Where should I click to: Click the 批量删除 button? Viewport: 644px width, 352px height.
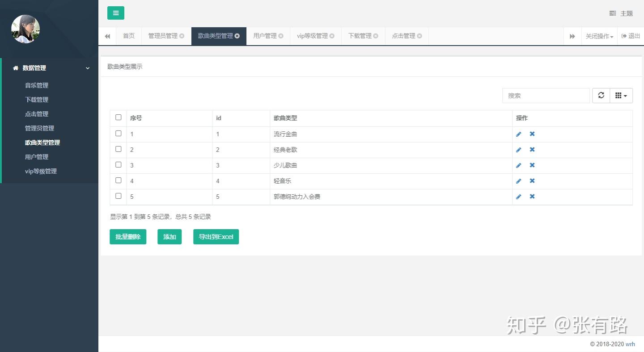[128, 237]
